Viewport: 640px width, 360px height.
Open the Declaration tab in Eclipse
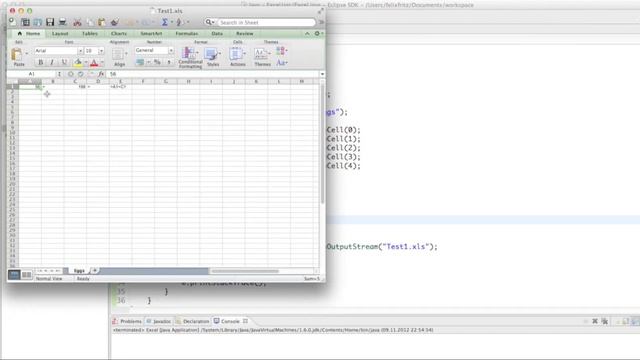[x=192, y=321]
